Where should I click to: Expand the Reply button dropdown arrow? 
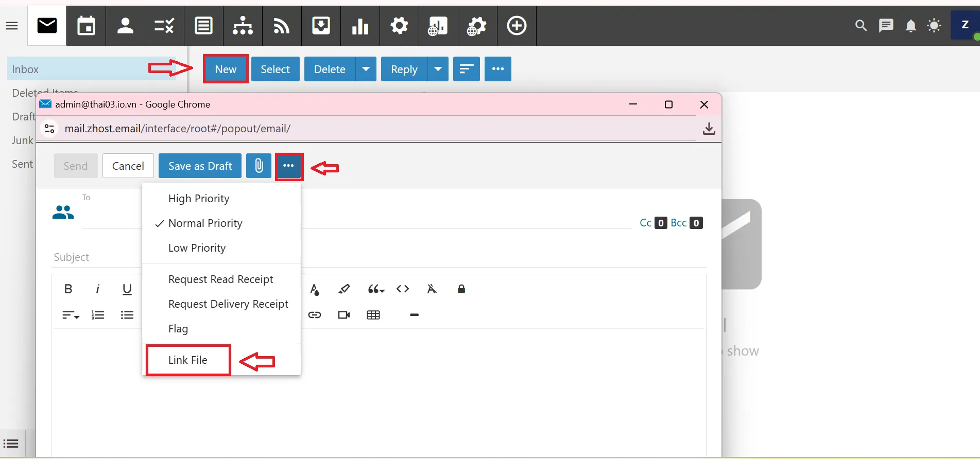pos(438,69)
